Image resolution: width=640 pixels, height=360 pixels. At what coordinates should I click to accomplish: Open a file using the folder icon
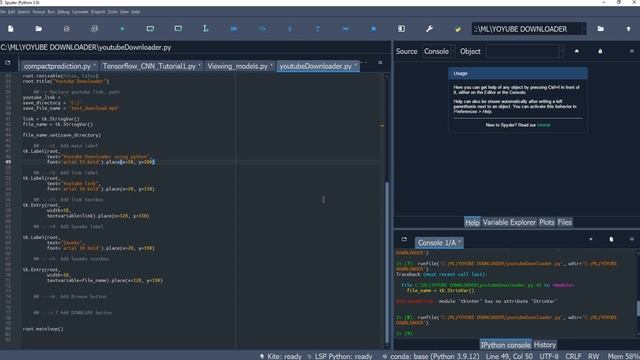[38, 29]
